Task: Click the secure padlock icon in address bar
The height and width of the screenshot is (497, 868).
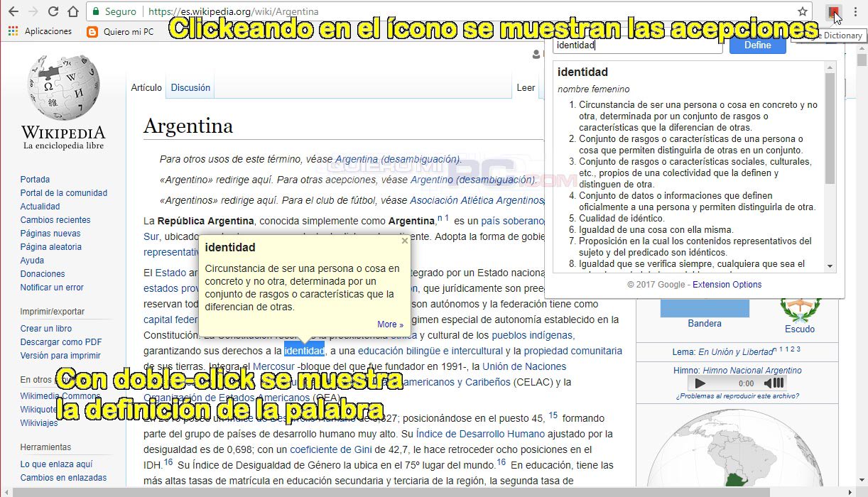Action: click(x=97, y=12)
